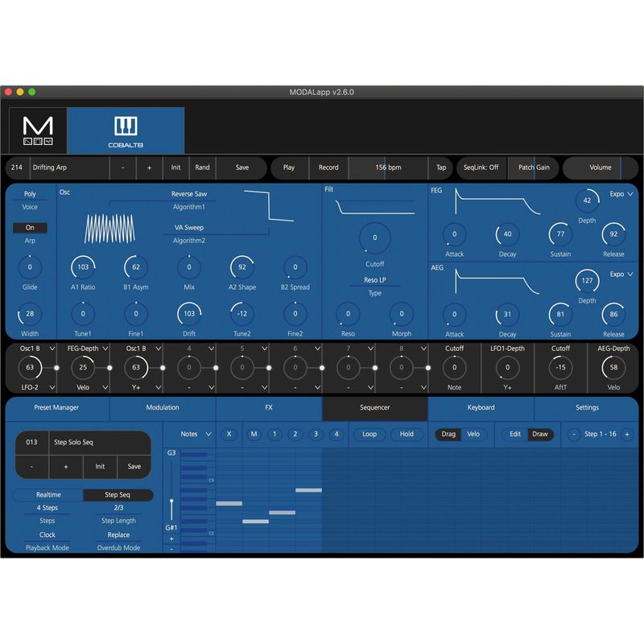Click the FEG Sustain knob

pyautogui.click(x=560, y=234)
